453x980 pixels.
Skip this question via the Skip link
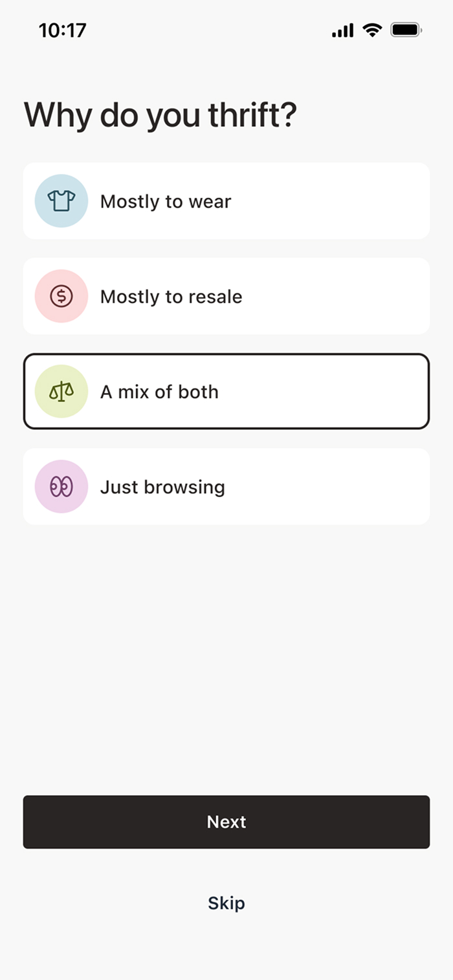click(226, 903)
